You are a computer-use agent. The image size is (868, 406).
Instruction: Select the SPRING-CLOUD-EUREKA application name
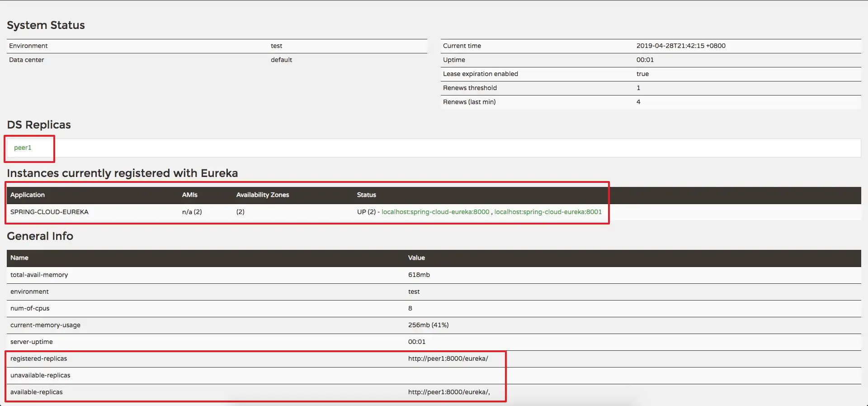pos(49,212)
